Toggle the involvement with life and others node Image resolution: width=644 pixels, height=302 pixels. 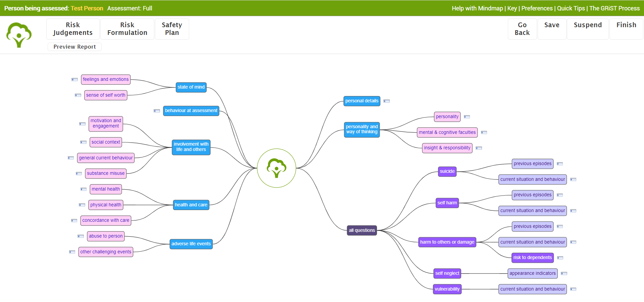click(x=191, y=147)
